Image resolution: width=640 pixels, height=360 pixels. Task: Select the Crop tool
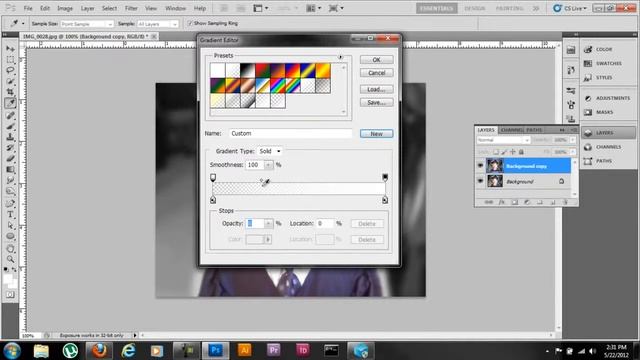click(10, 92)
